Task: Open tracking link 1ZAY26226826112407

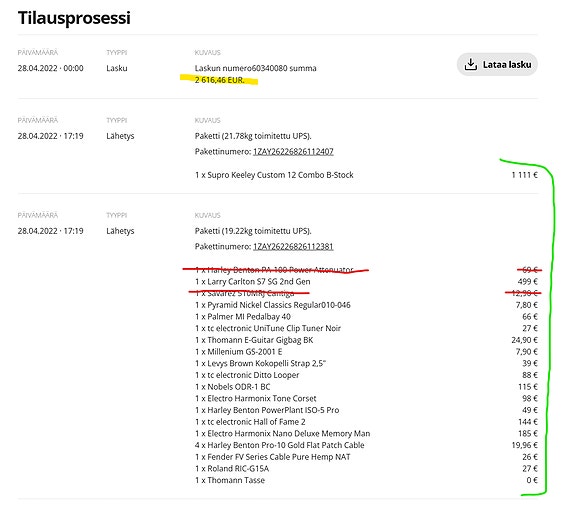Action: tap(293, 151)
